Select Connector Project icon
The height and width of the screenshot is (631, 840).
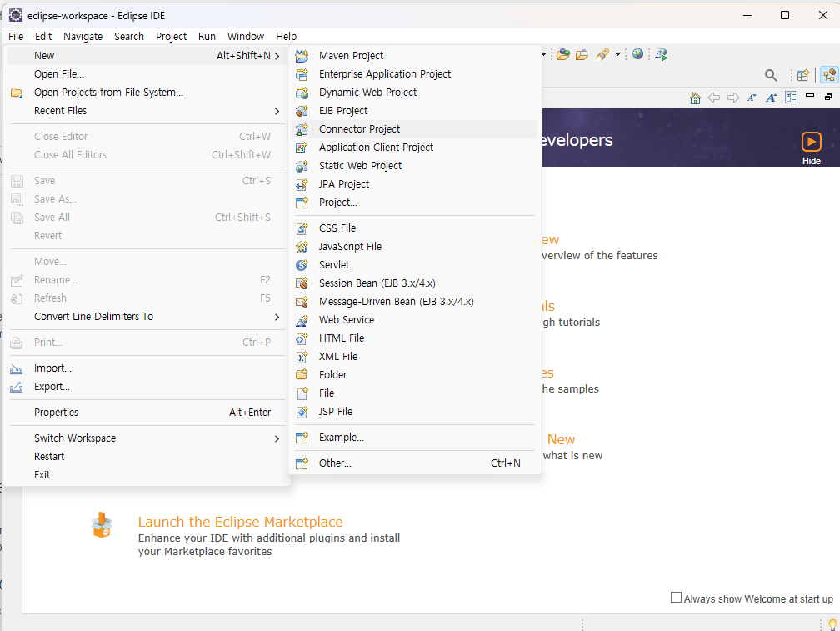click(x=302, y=129)
